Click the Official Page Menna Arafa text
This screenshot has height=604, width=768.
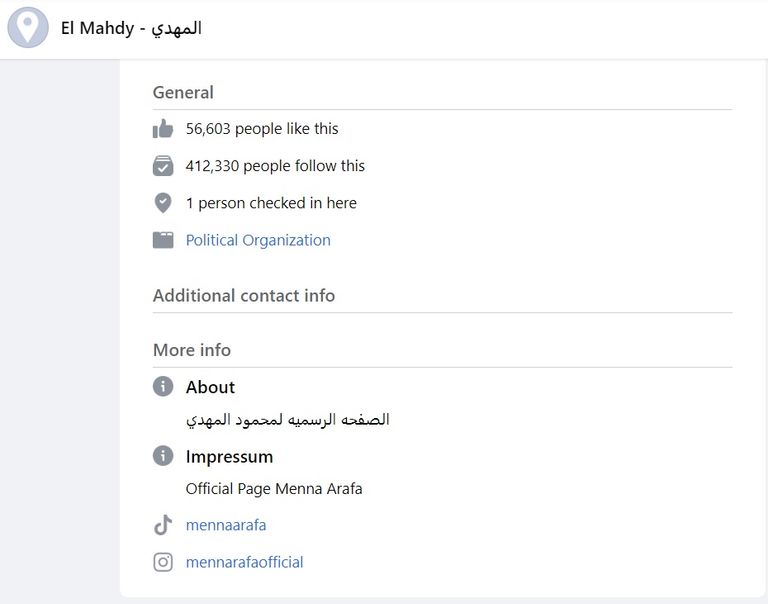(x=274, y=489)
